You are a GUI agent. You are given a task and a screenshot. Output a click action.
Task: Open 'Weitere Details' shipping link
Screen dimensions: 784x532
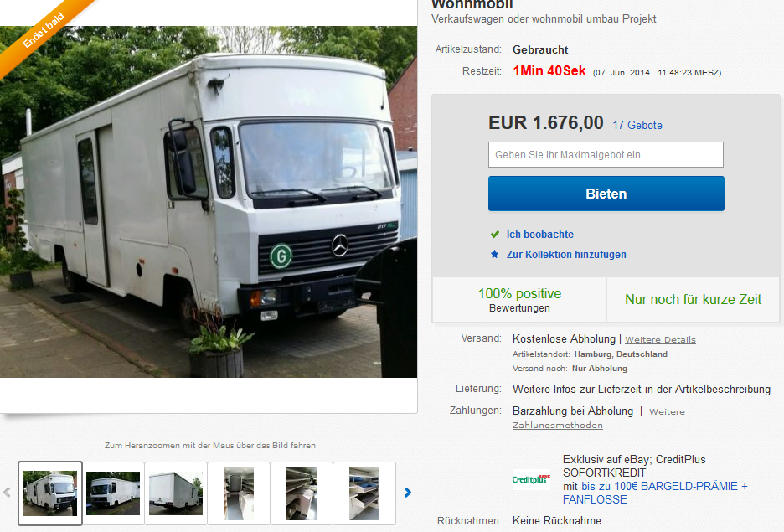pyautogui.click(x=660, y=339)
